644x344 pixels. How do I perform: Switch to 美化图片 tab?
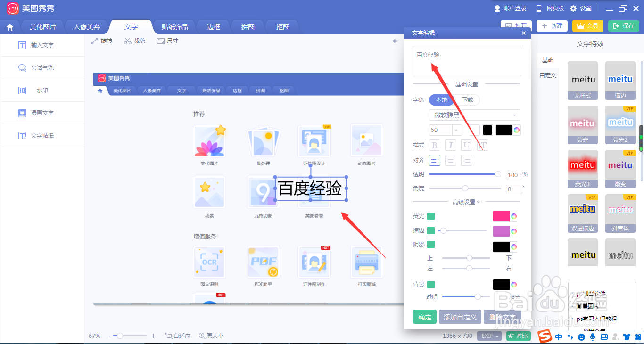[x=43, y=27]
